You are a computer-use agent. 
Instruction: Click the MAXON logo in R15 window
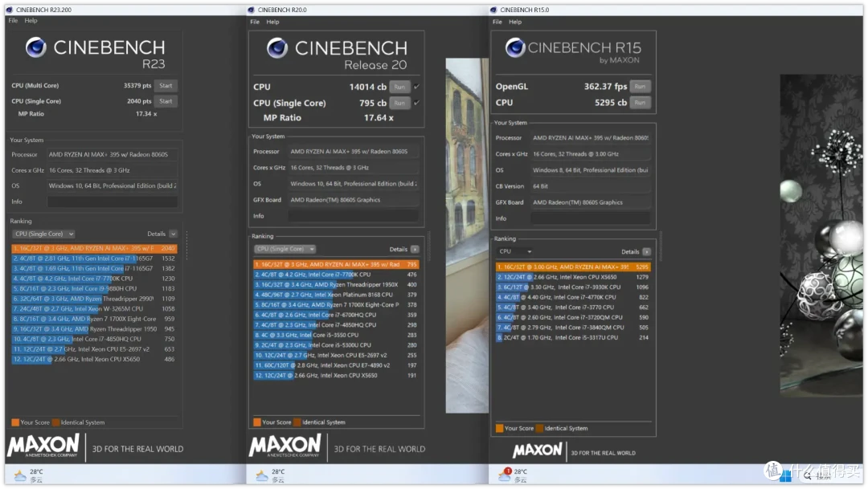point(537,450)
